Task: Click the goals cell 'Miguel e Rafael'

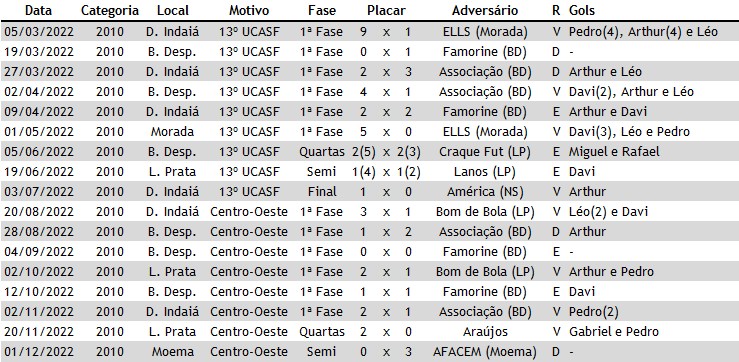Action: (x=614, y=152)
